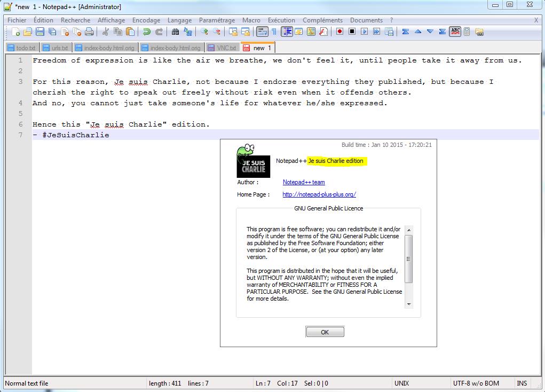
Task: Toggle synchronized vertical scrolling
Action: (x=233, y=32)
